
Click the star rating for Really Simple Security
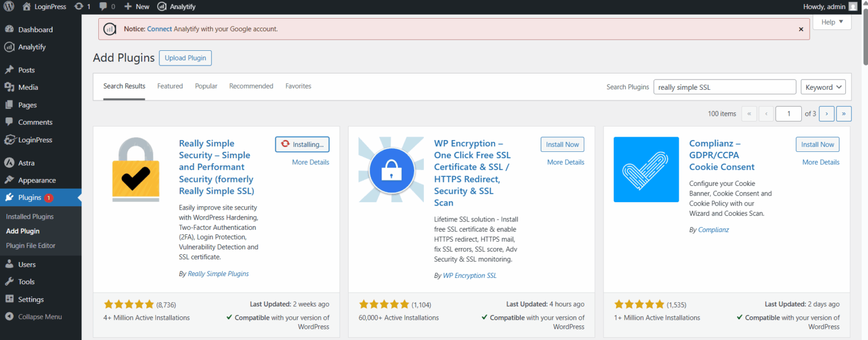(x=129, y=304)
